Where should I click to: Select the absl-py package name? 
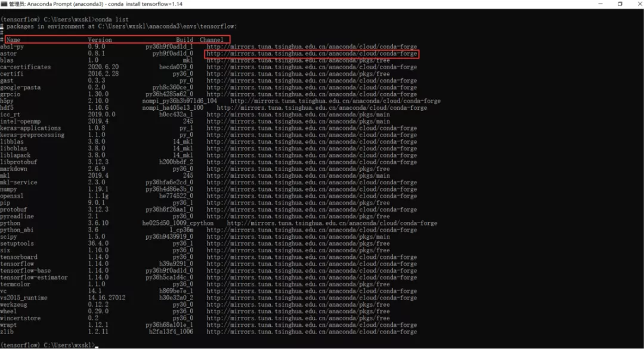click(12, 47)
